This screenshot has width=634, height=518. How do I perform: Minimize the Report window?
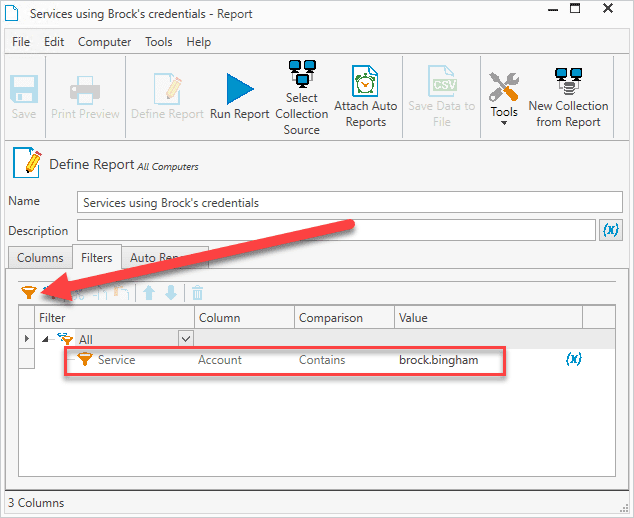(553, 9)
